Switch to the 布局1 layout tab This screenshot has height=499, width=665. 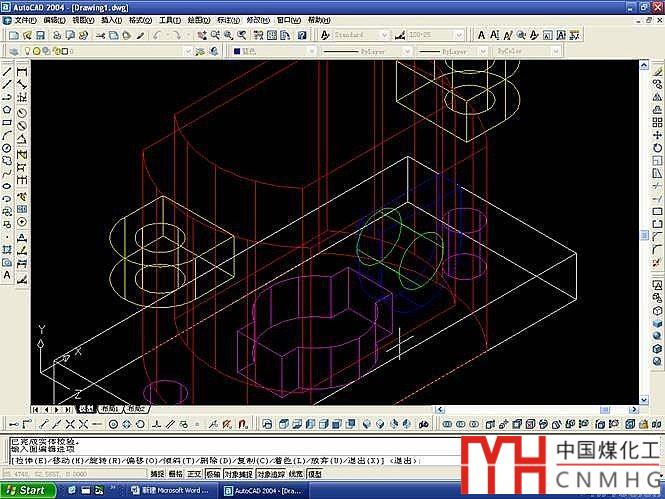(109, 410)
